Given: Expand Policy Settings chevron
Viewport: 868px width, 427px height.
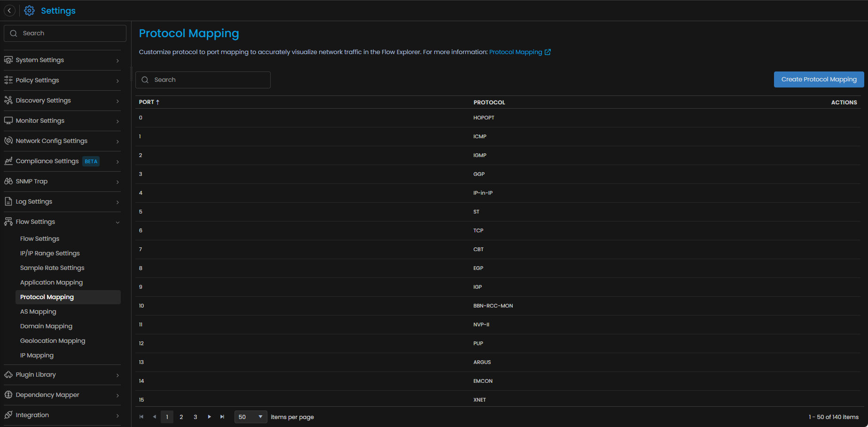Looking at the screenshot, I should click(x=117, y=81).
